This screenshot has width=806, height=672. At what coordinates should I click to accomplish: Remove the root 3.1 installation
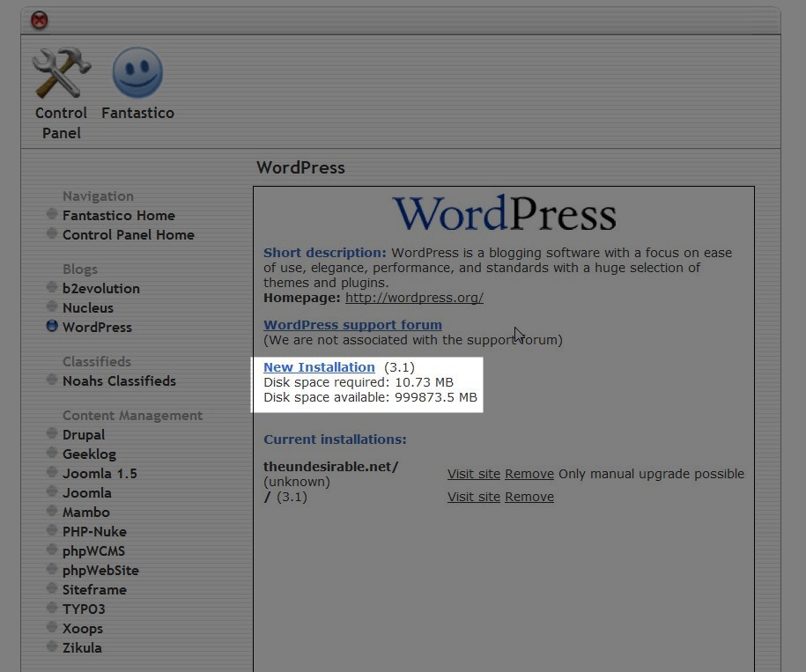pyautogui.click(x=529, y=497)
